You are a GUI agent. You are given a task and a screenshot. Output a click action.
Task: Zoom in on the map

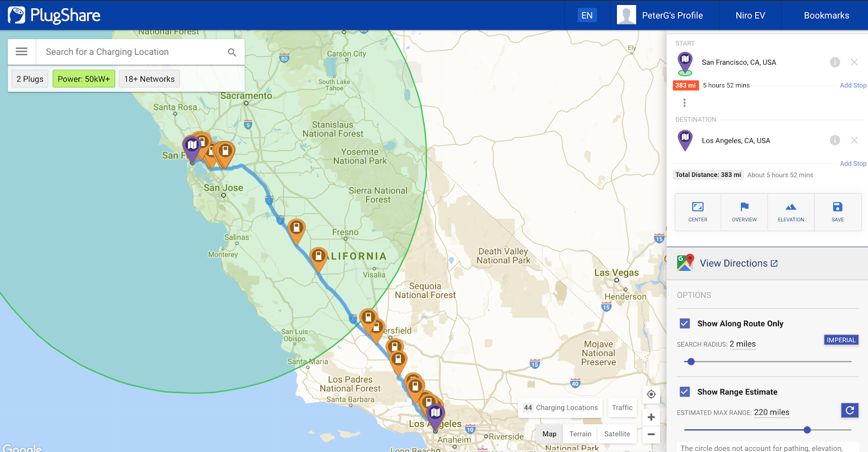[x=651, y=417]
